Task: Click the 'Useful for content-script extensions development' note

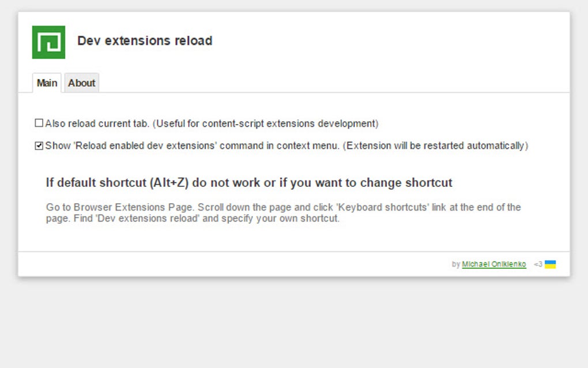Action: 266,123
